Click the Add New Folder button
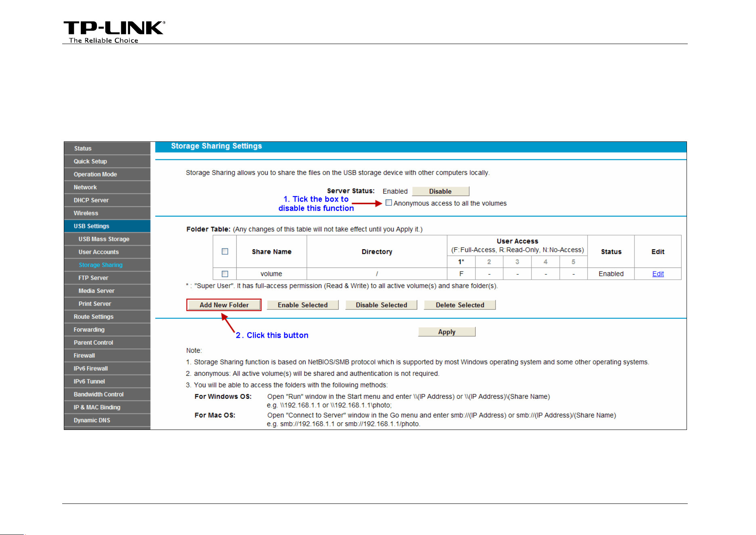The image size is (756, 535). (x=224, y=305)
